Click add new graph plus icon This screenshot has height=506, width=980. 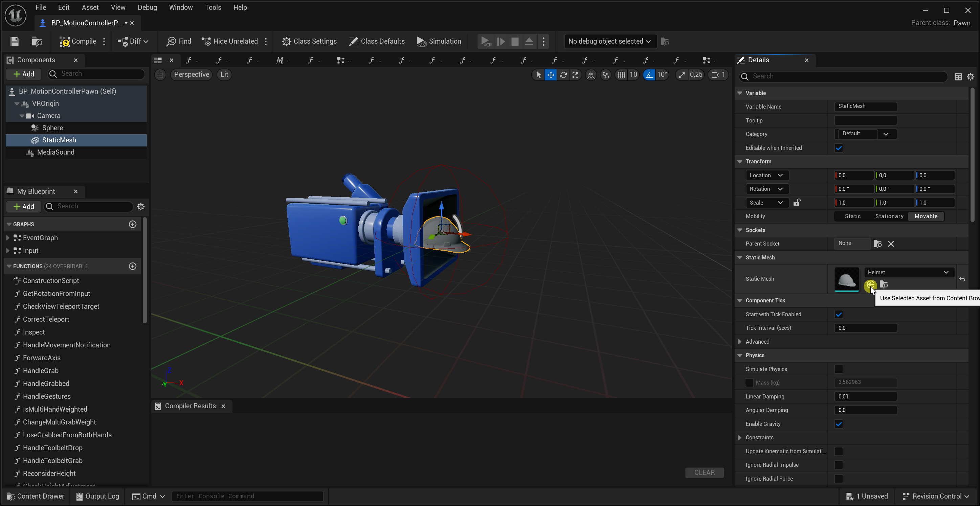(132, 224)
